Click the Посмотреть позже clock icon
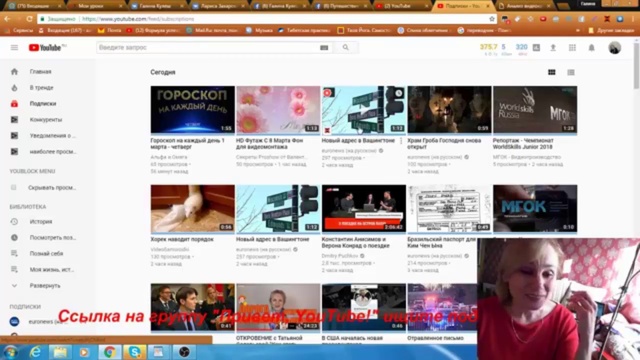This screenshot has height=360, width=640. [14, 238]
